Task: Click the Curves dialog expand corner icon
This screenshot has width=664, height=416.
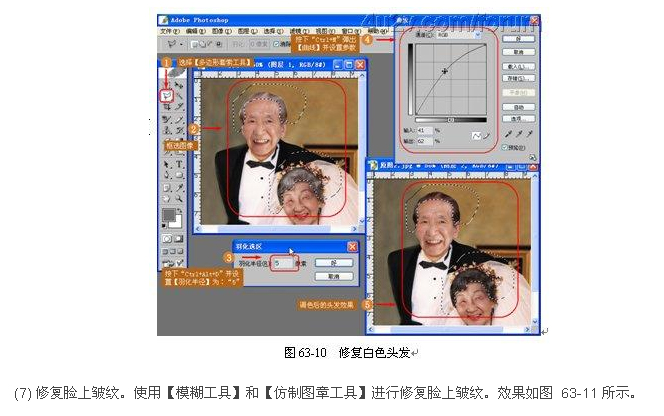Action: [532, 157]
